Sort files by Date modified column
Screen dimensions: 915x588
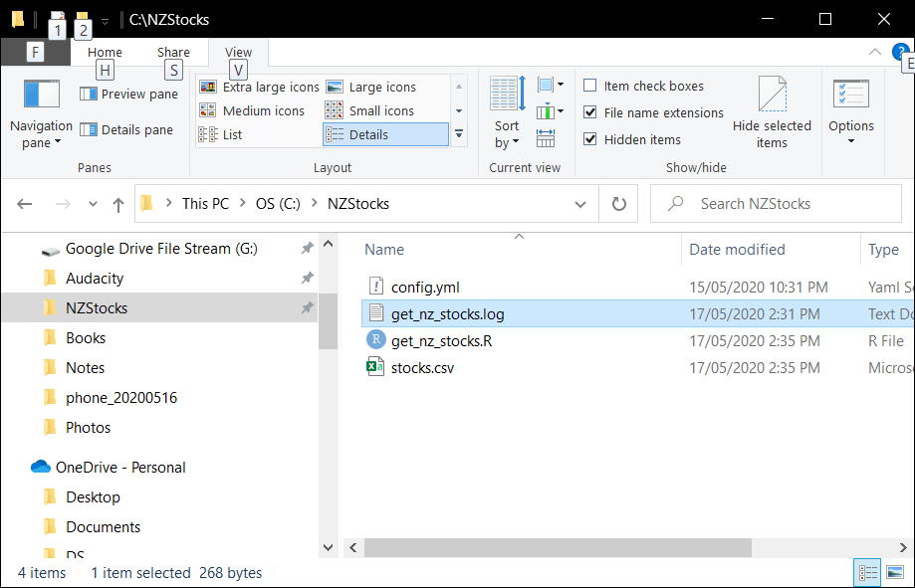coord(737,250)
